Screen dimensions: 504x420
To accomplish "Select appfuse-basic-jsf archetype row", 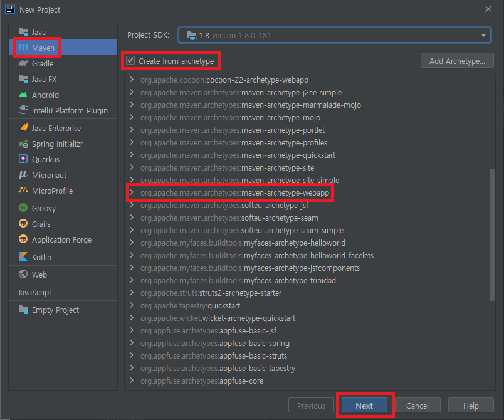I will (x=310, y=330).
